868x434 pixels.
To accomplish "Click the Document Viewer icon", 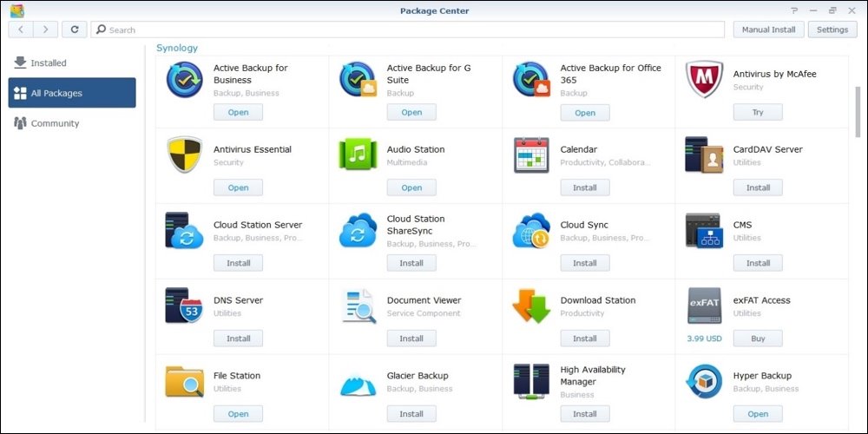I will 358,306.
